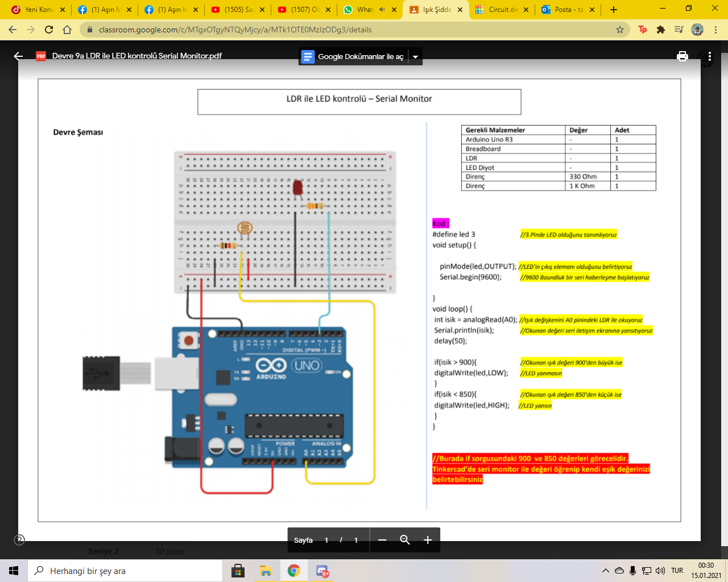Viewport: 728px width, 582px height.
Task: Go to the browser home page
Action: (x=67, y=30)
